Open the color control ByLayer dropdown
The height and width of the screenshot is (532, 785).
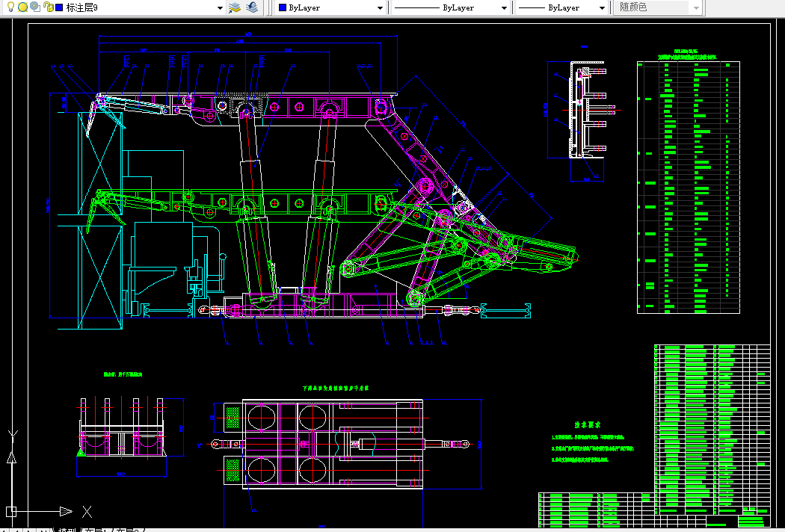(380, 7)
